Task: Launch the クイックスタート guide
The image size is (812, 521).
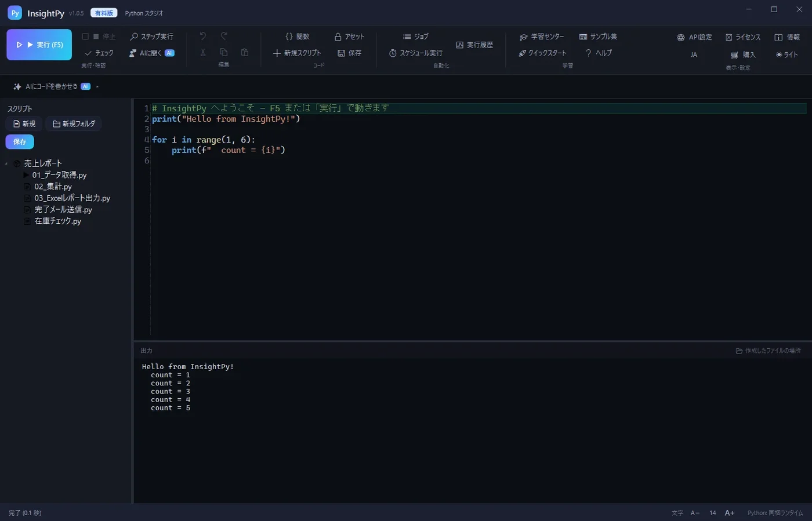Action: pos(543,53)
